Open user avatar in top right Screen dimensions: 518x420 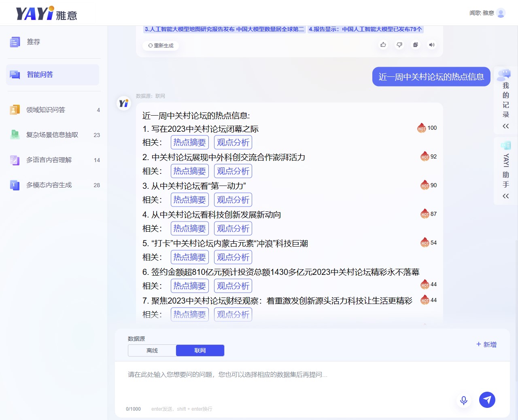point(501,13)
